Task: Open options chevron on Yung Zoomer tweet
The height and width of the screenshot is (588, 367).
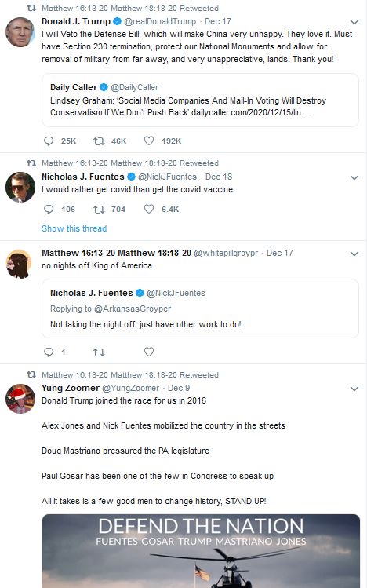Action: [x=354, y=389]
